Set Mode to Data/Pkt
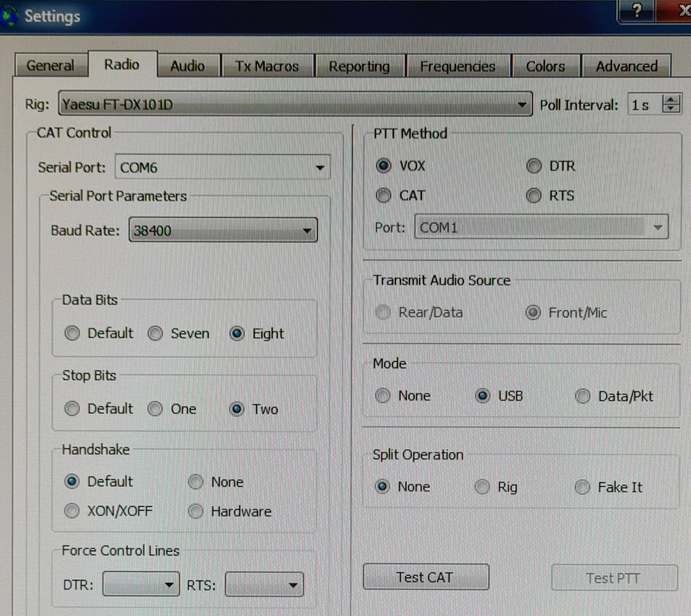Image resolution: width=691 pixels, height=616 pixels. [614, 396]
